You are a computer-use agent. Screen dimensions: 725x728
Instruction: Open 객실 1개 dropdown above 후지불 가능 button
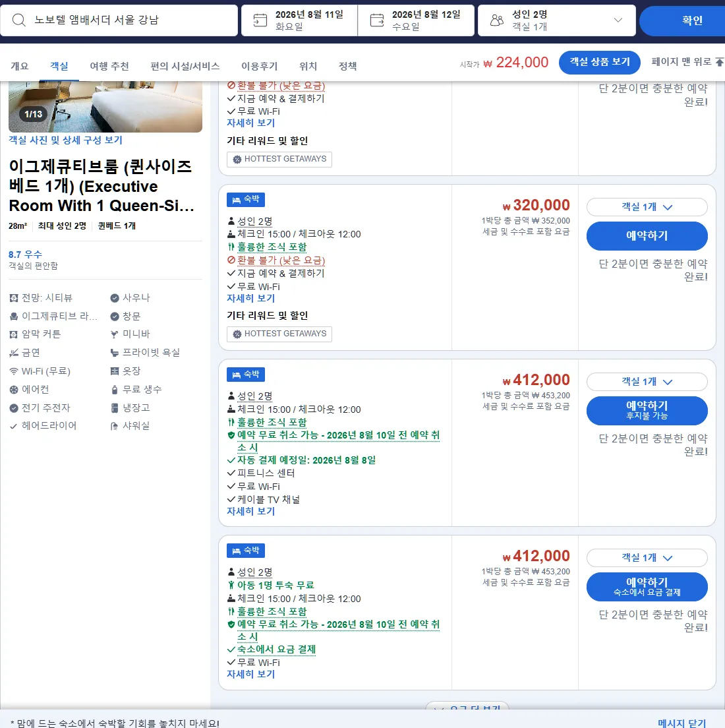click(x=647, y=382)
